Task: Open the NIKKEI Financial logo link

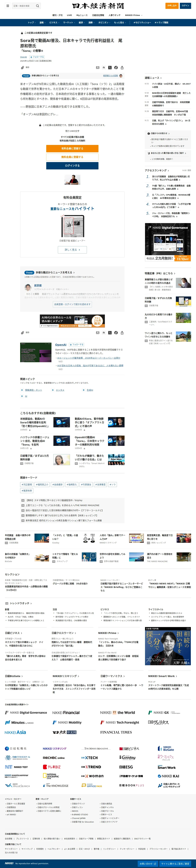Action: (66, 712)
